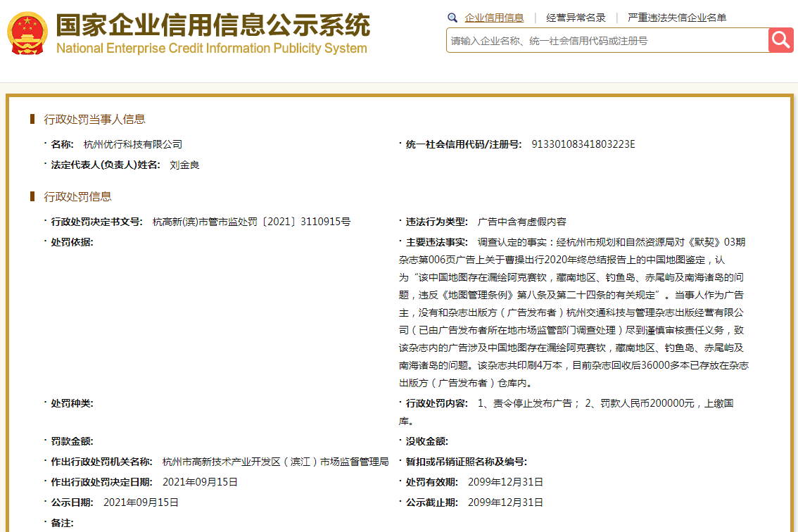This screenshot has height=532, width=798.
Task: Click the brown marker beside 行政处罚当事人信息
Action: tap(32, 119)
